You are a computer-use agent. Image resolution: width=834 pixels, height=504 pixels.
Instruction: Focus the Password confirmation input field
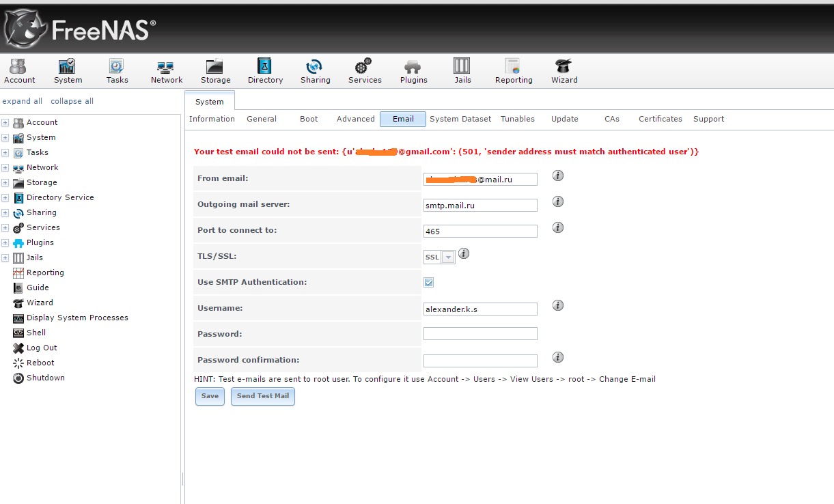(x=480, y=361)
